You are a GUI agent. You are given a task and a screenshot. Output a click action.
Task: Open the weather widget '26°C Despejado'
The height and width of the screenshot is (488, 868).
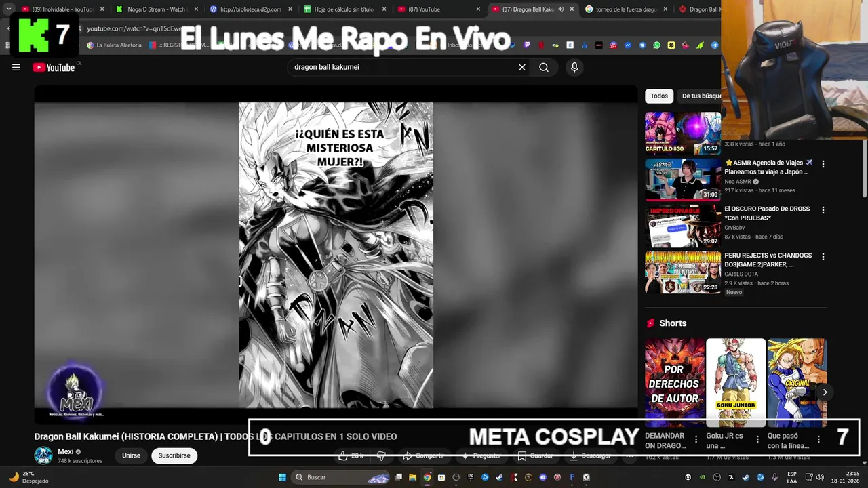coord(28,477)
